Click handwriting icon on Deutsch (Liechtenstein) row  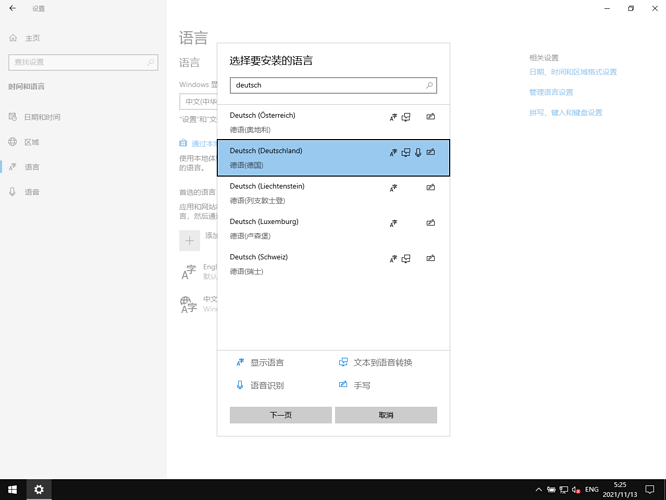point(430,188)
